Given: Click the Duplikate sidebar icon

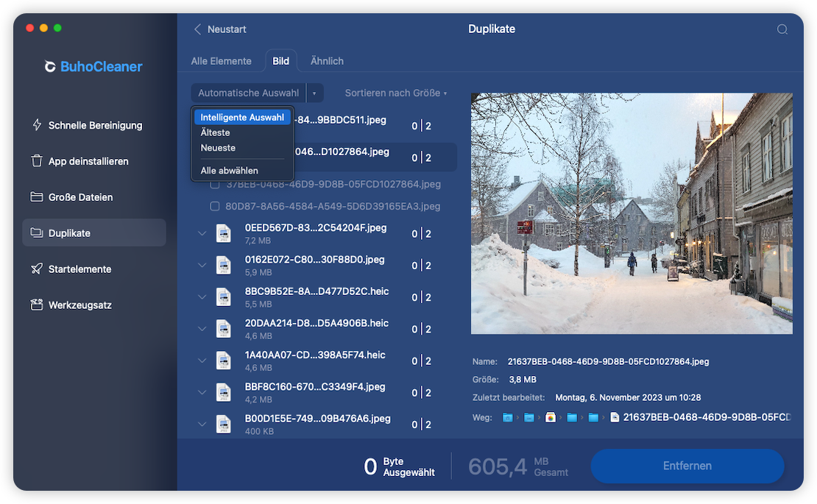Looking at the screenshot, I should (x=37, y=233).
